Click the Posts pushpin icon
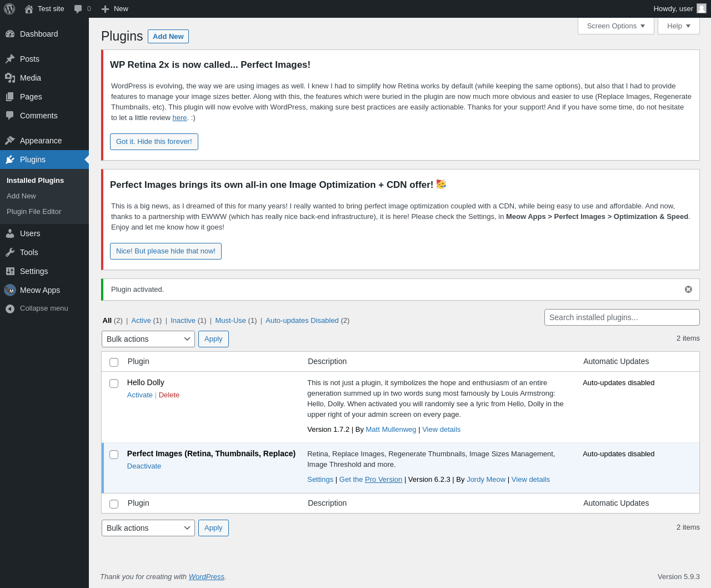 10,59
